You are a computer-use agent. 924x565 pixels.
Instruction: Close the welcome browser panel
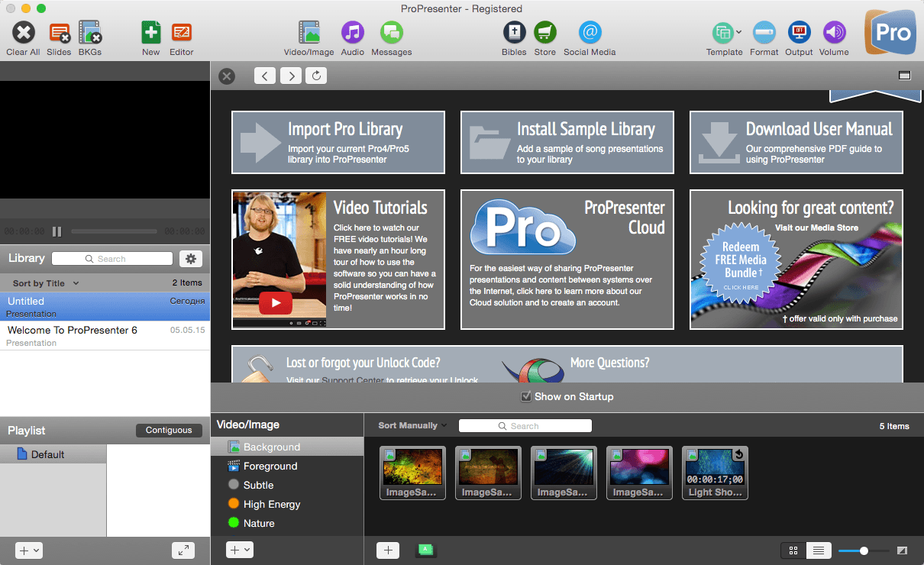pos(226,76)
